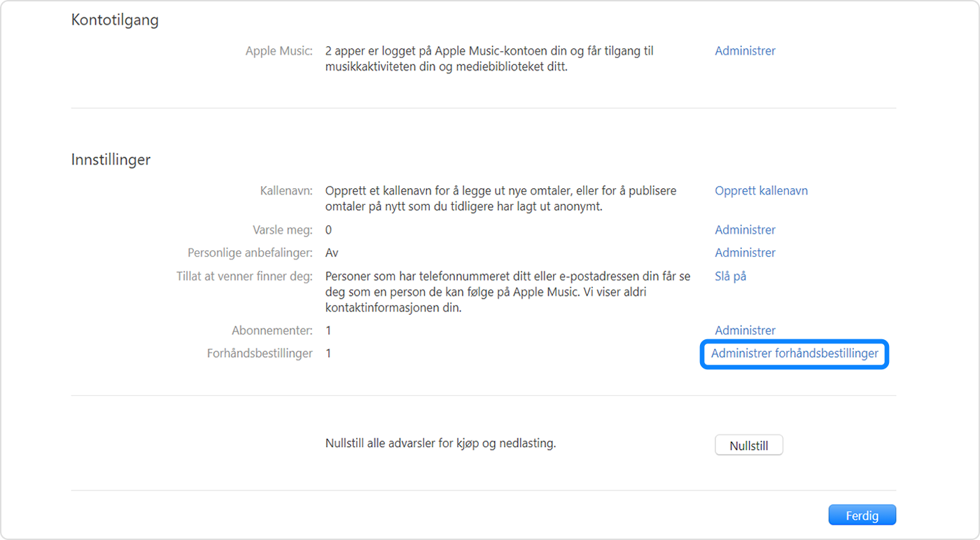The width and height of the screenshot is (980, 540).
Task: Click Administrer next to Abonnementer
Action: click(745, 330)
